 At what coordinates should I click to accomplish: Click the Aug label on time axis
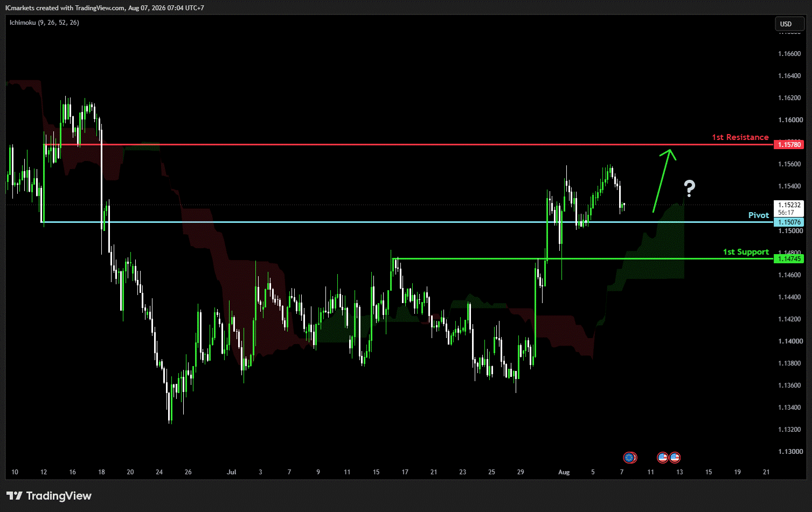pyautogui.click(x=564, y=472)
